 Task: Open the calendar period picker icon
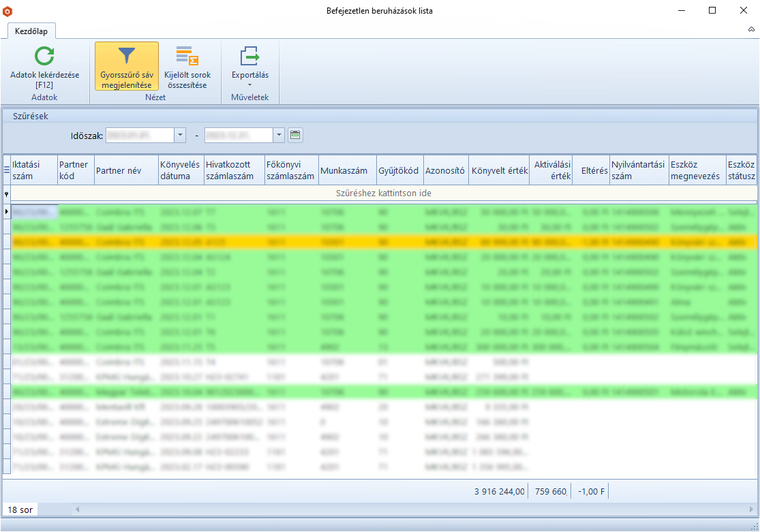(295, 135)
